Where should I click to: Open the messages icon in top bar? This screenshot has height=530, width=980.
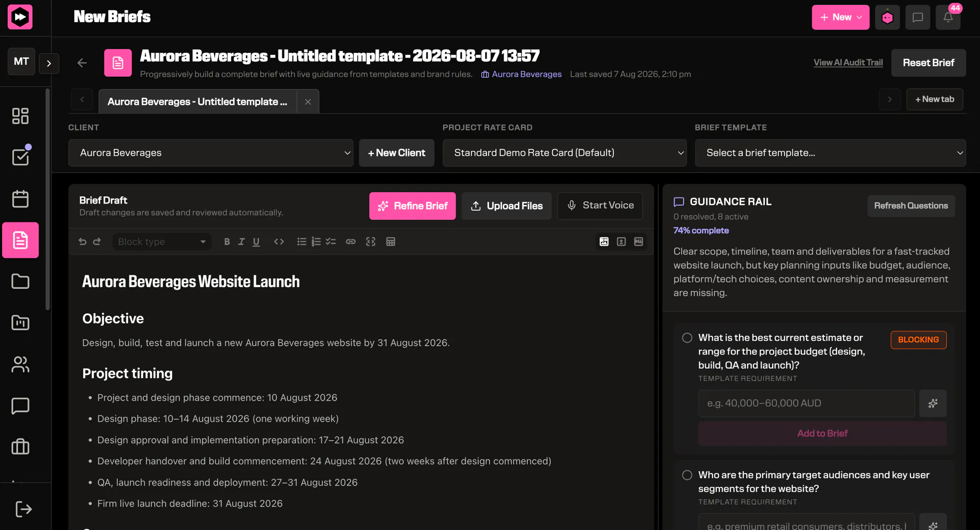918,17
